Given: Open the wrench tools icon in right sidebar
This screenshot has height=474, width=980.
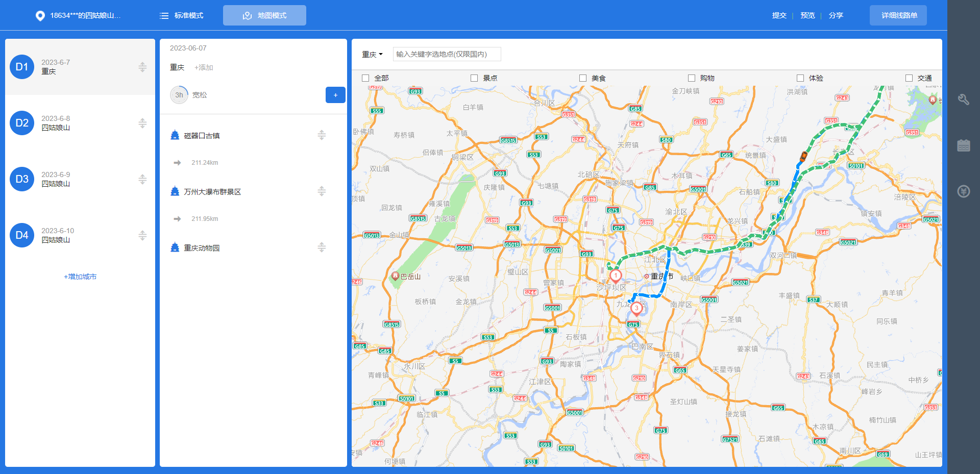Looking at the screenshot, I should [x=964, y=99].
